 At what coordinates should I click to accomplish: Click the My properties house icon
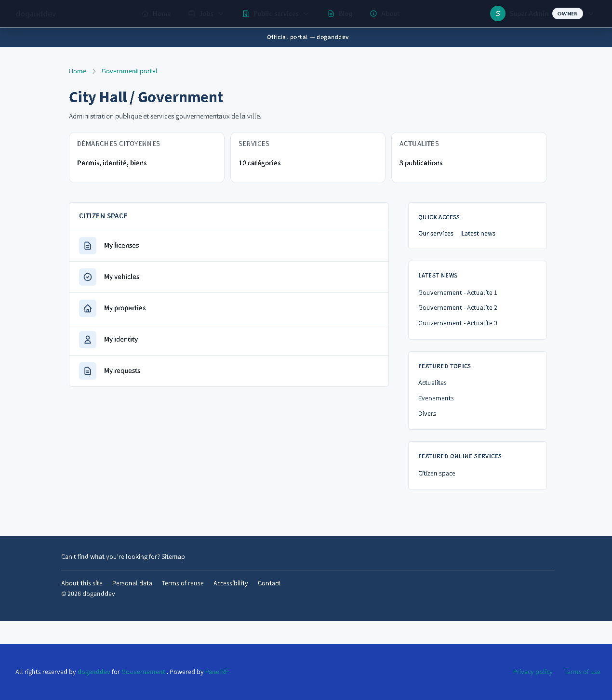(88, 308)
